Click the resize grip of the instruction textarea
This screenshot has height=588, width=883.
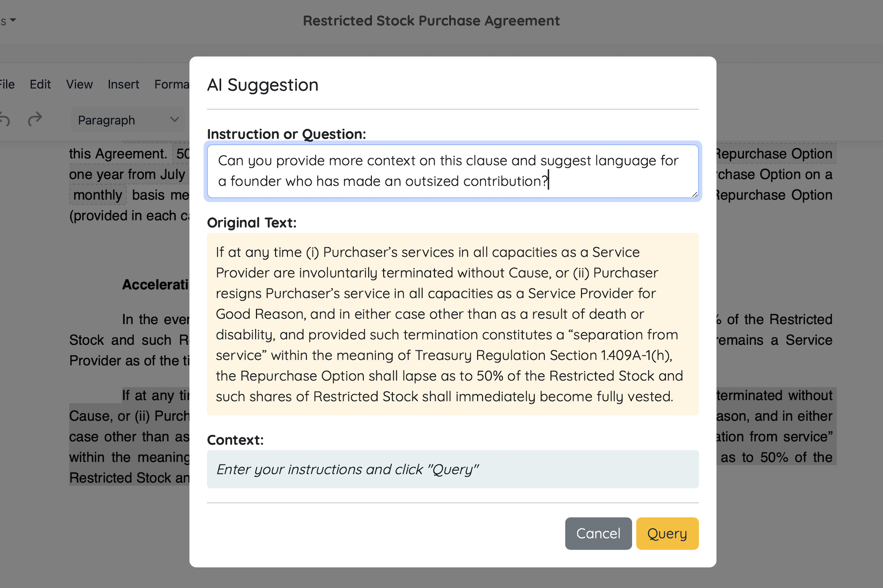pyautogui.click(x=694, y=194)
